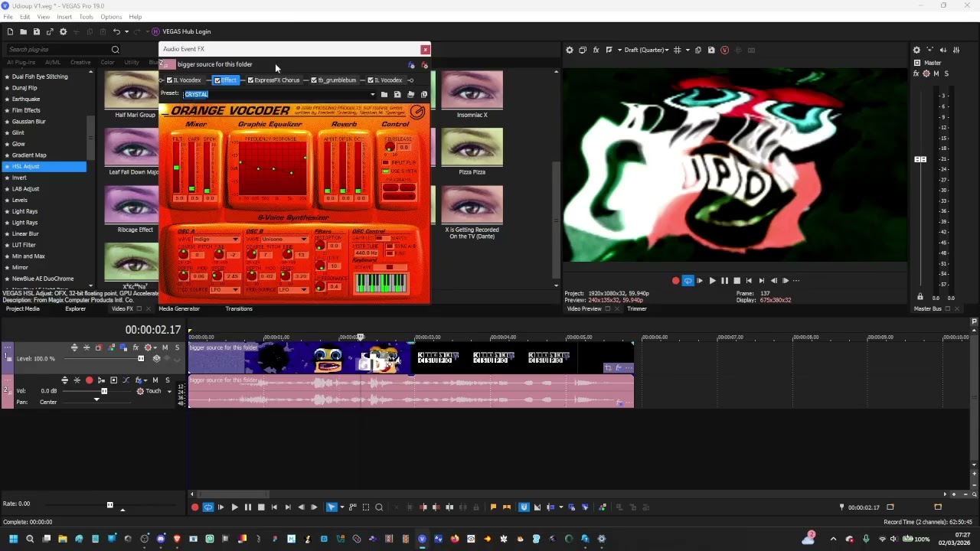This screenshot has width=980, height=551.
Task: Click the Master Bus FX icon
Action: tap(916, 73)
